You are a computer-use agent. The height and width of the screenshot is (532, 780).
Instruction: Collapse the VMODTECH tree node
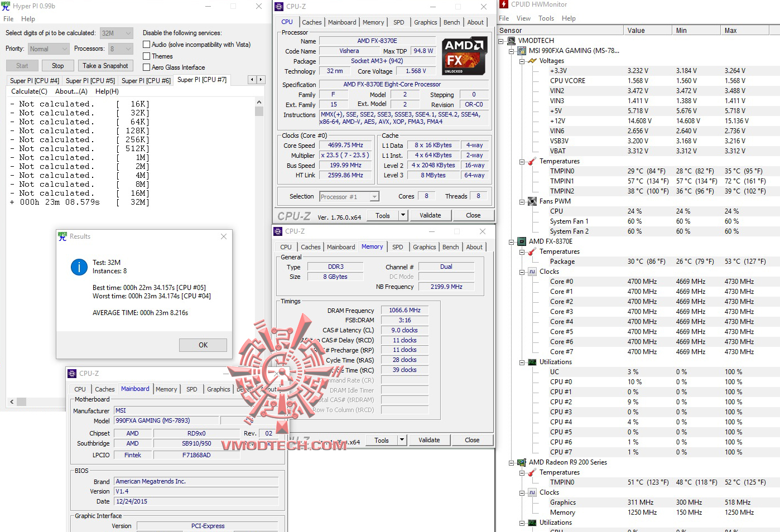coord(501,41)
